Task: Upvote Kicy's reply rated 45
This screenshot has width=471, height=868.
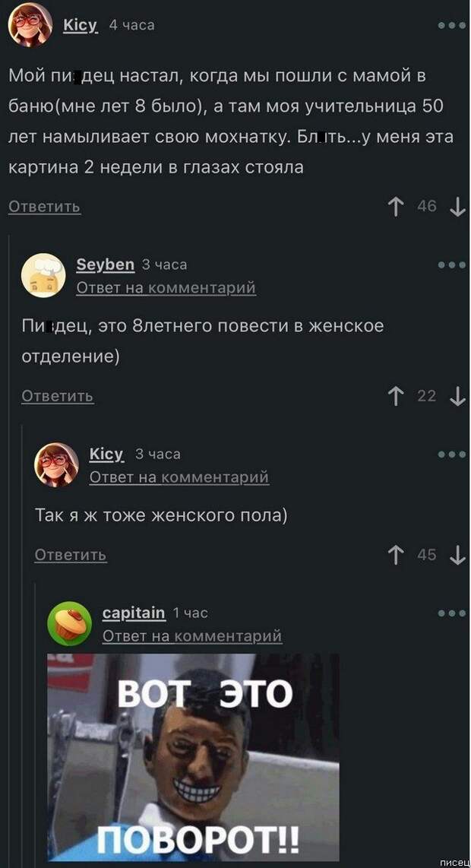Action: [395, 555]
